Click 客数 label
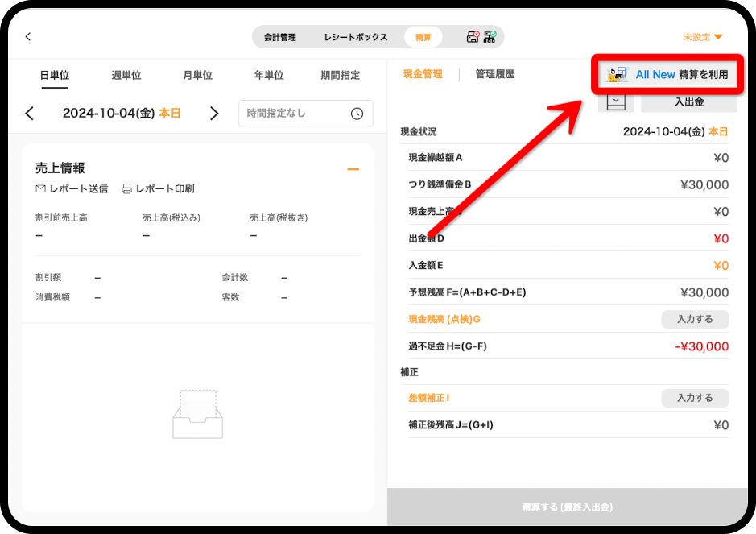Viewport: 756px width, 534px height. [230, 297]
